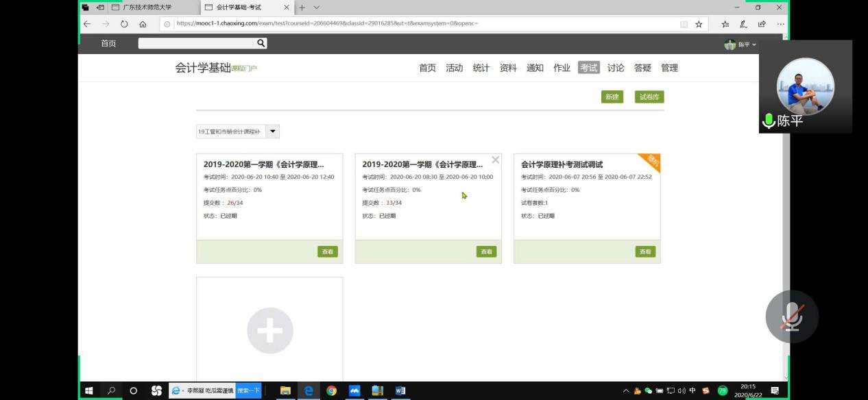Toggle the muted microphone button

791,316
